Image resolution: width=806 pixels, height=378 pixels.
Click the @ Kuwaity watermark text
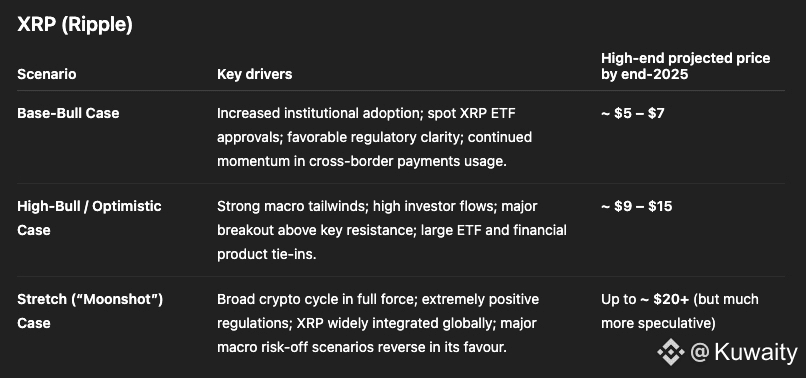(x=744, y=352)
